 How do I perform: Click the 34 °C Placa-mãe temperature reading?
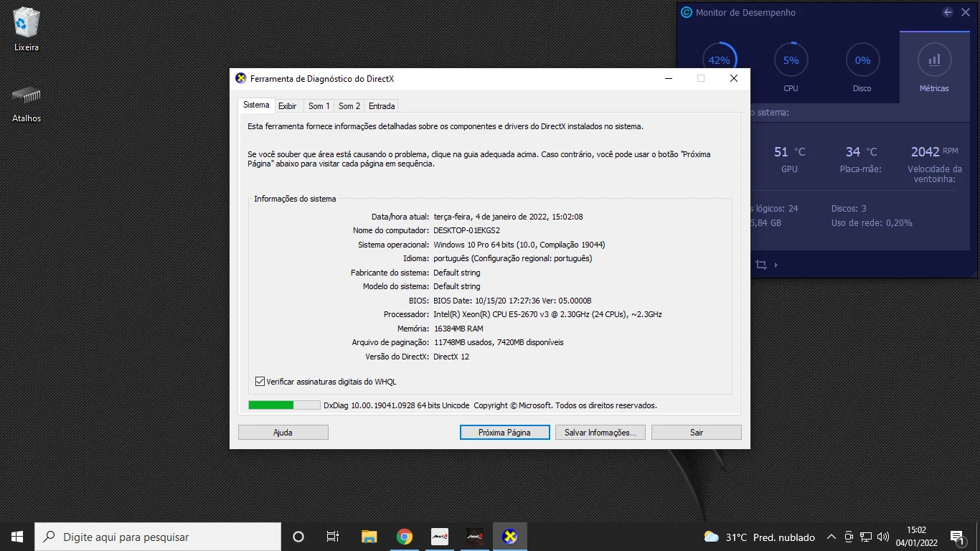[x=861, y=152]
